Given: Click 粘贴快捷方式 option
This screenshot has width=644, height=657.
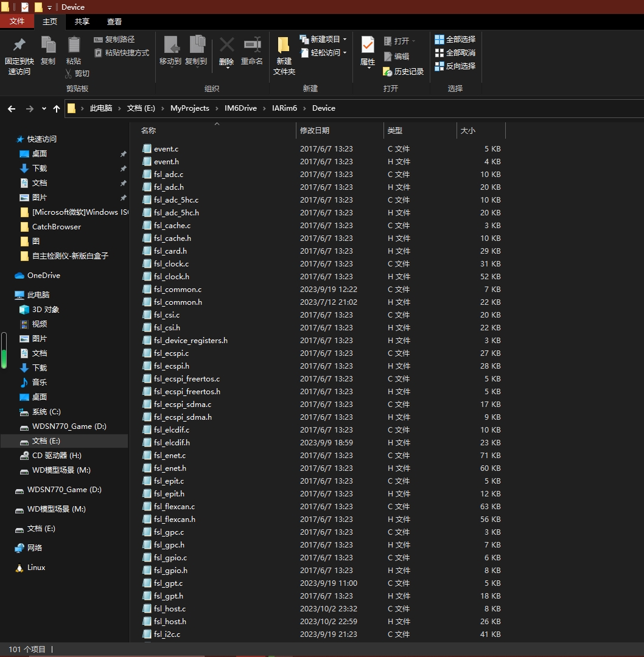Looking at the screenshot, I should tap(122, 53).
